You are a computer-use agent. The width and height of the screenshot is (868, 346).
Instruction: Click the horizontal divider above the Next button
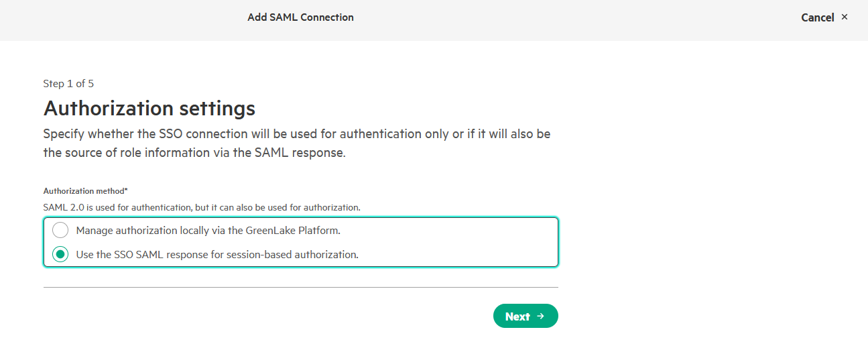pyautogui.click(x=300, y=287)
